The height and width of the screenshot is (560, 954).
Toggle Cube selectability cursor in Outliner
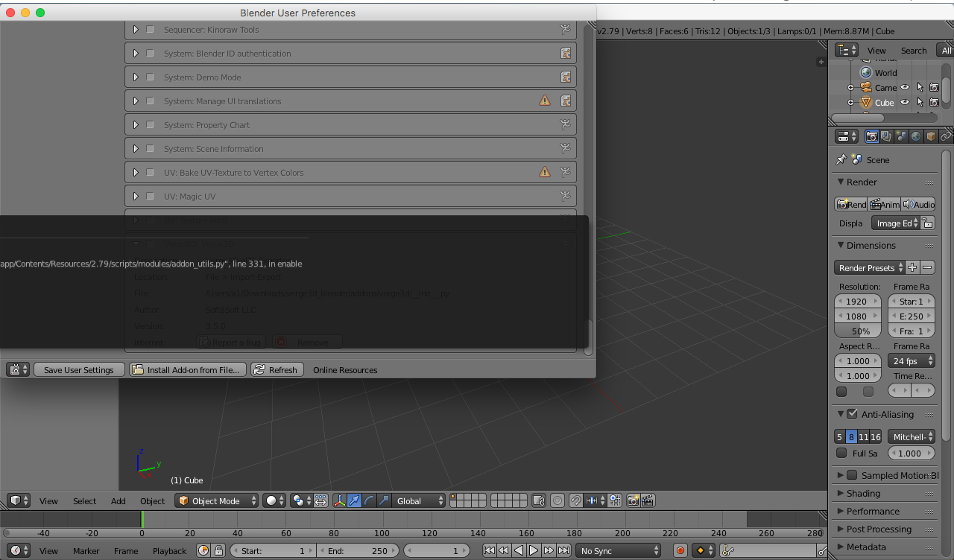(920, 103)
